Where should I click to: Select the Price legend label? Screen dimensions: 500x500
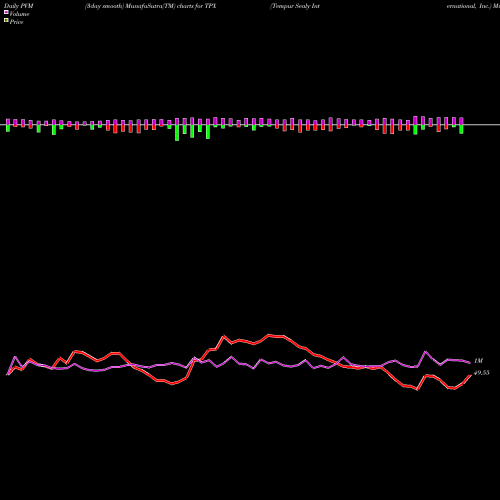pyautogui.click(x=16, y=22)
